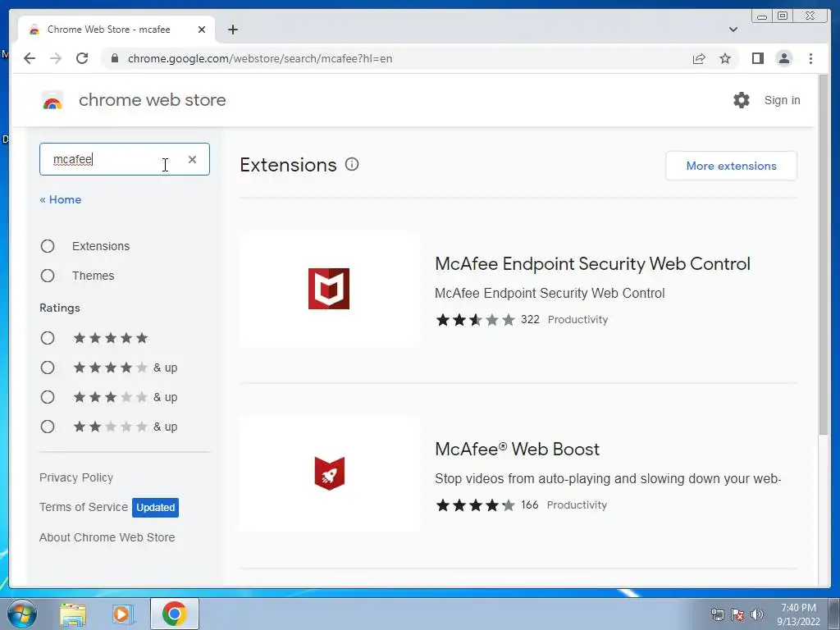Open the Privacy Policy link
The width and height of the screenshot is (840, 630).
pyautogui.click(x=76, y=477)
